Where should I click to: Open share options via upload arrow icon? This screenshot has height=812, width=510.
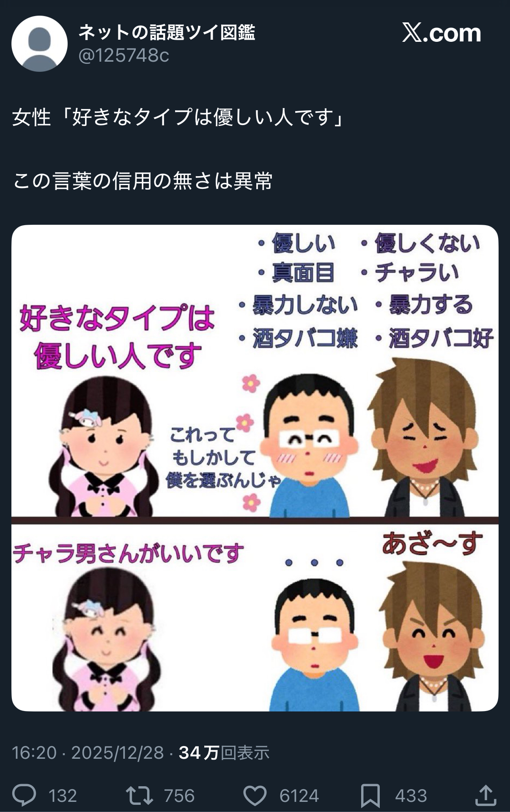[485, 795]
